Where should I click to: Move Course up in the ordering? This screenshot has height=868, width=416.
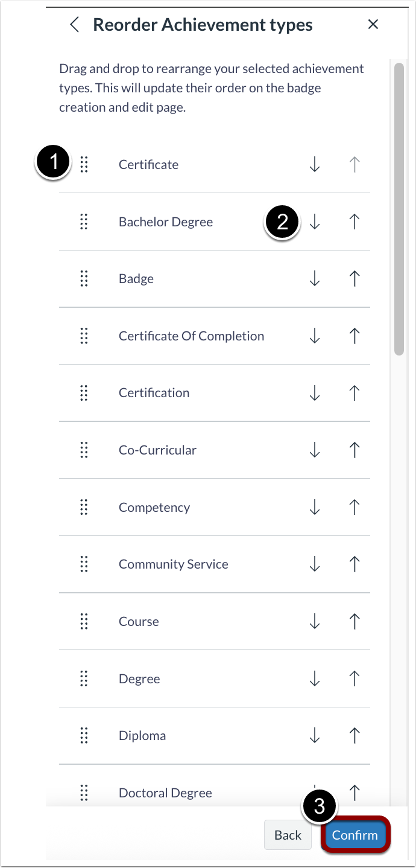[x=355, y=621]
